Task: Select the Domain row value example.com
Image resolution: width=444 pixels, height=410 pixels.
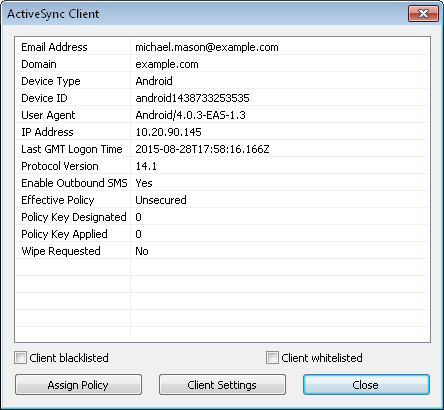Action: (x=167, y=64)
